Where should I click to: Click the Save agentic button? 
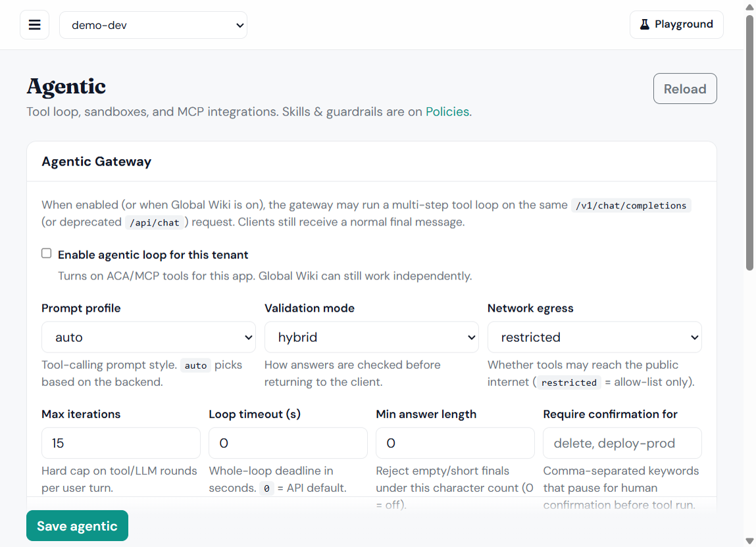(x=77, y=526)
